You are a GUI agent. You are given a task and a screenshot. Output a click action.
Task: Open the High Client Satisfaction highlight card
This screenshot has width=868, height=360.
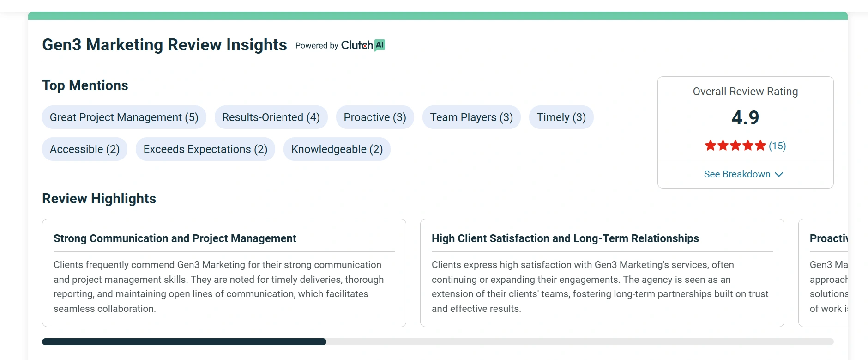click(602, 273)
